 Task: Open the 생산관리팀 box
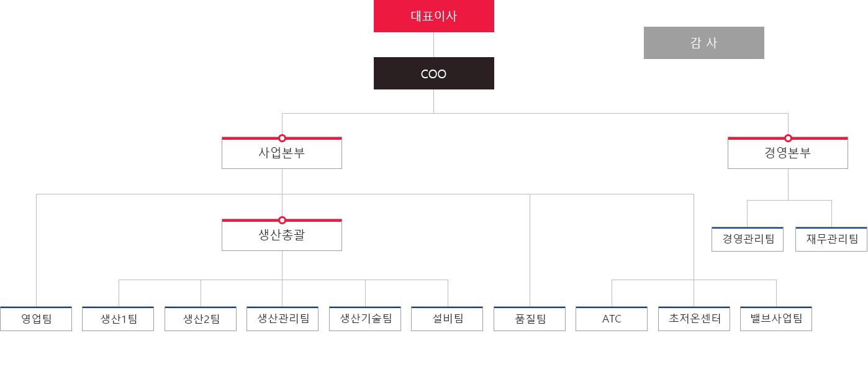tap(283, 319)
